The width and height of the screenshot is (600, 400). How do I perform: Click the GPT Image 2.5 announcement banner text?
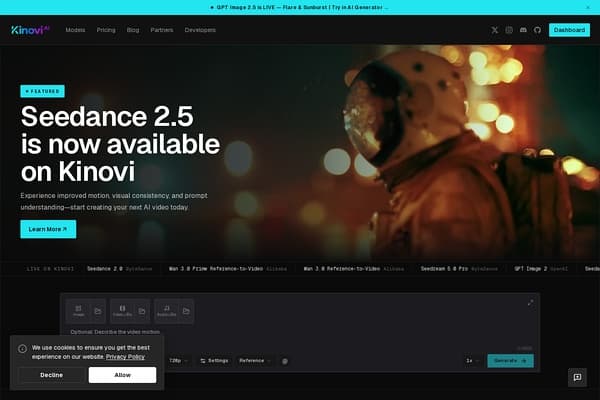coord(300,7)
